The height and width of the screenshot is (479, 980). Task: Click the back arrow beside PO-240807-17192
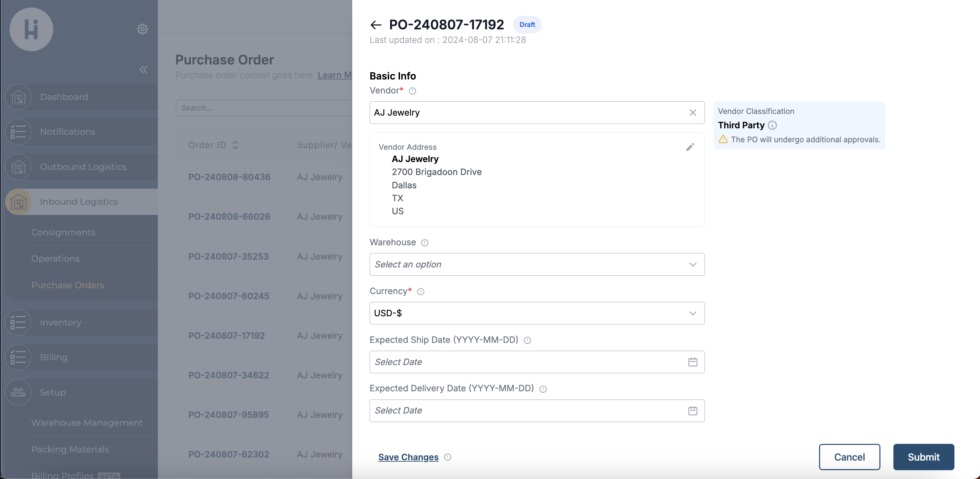(375, 25)
